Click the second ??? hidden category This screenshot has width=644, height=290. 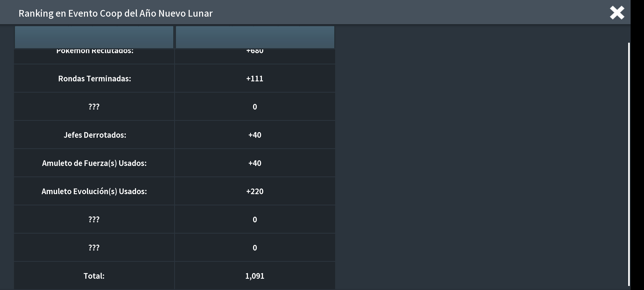(x=94, y=219)
